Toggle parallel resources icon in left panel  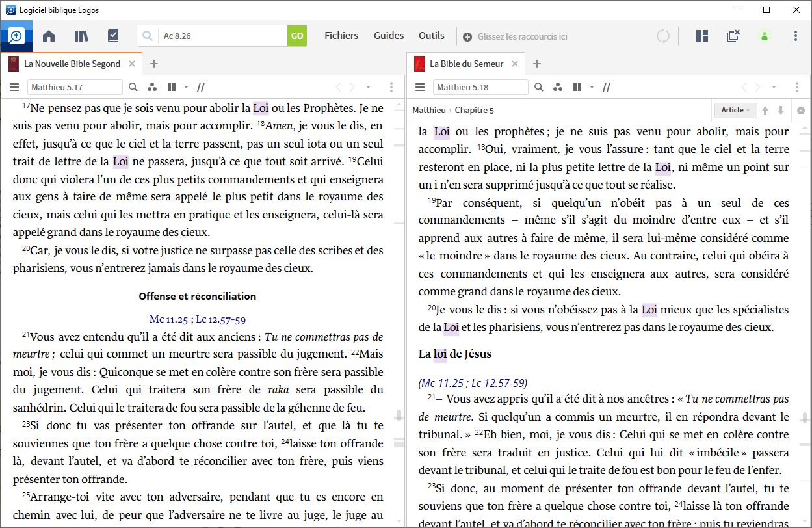click(172, 87)
